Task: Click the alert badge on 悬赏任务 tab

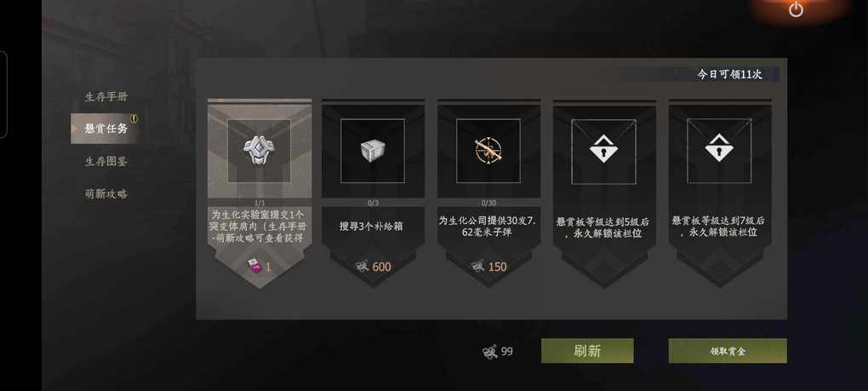Action: (x=134, y=118)
